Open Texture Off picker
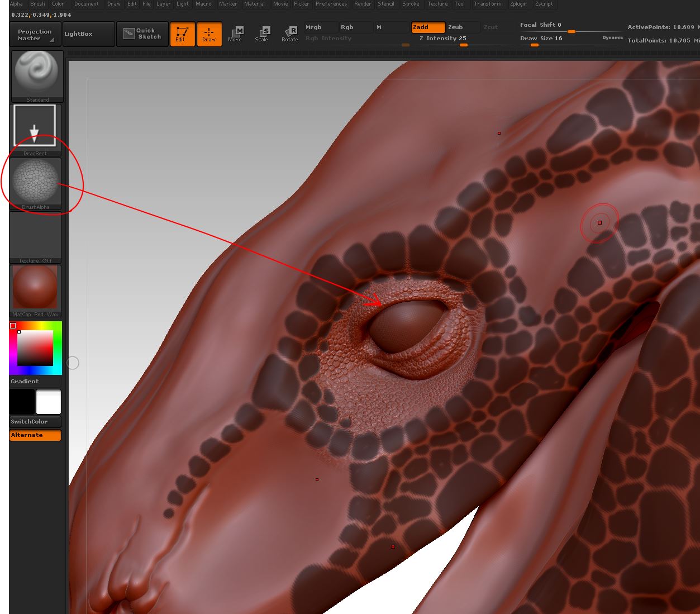 coord(35,237)
